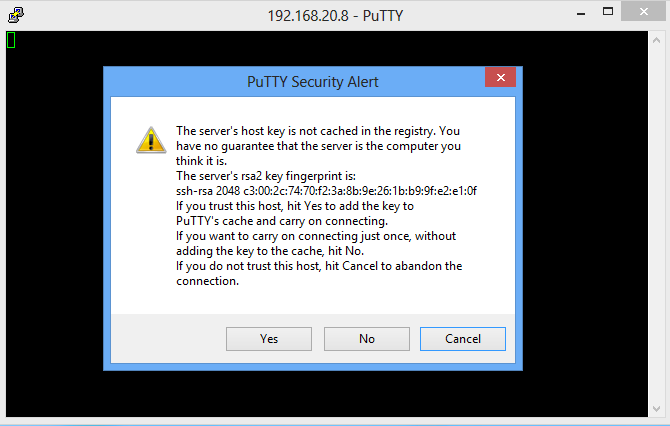Click the "host key is not cached" sentence
This screenshot has width=670, height=426.
(318, 131)
